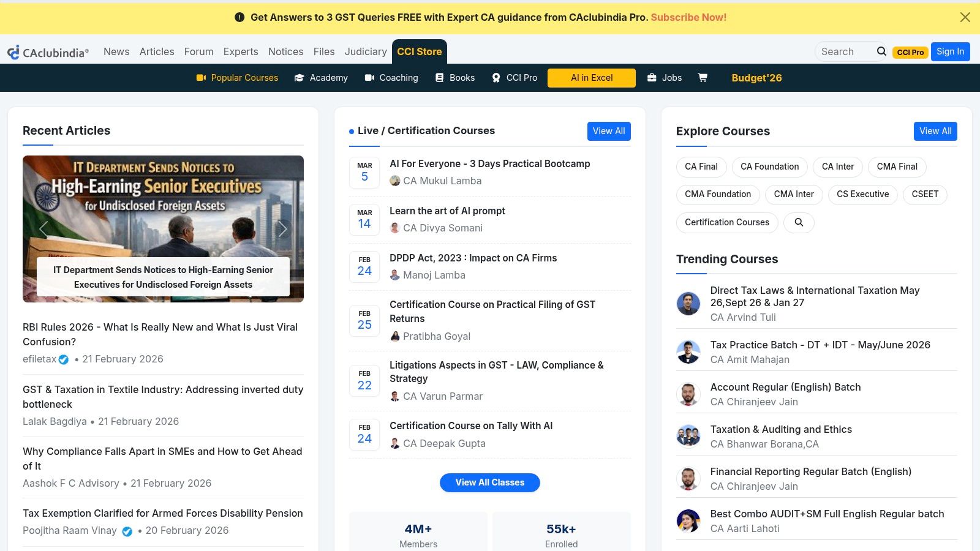The image size is (980, 551).
Task: Click the CCI Pro yellow badge in header
Action: [x=910, y=52]
